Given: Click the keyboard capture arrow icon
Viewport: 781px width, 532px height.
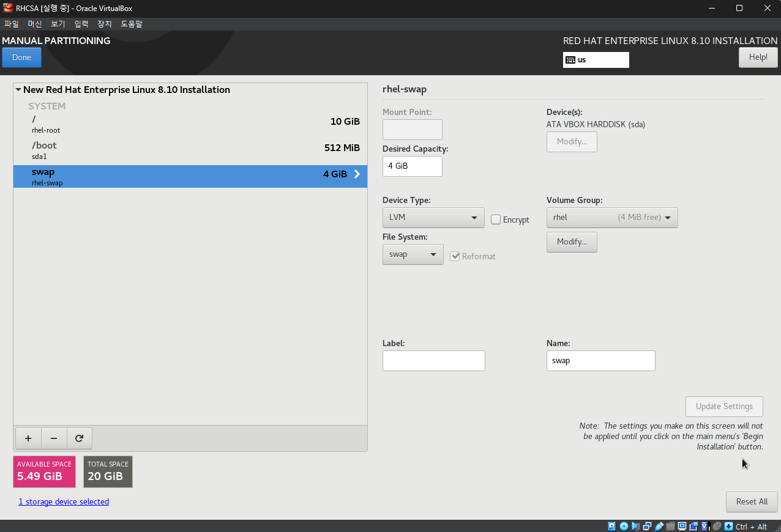Looking at the screenshot, I should pos(728,526).
